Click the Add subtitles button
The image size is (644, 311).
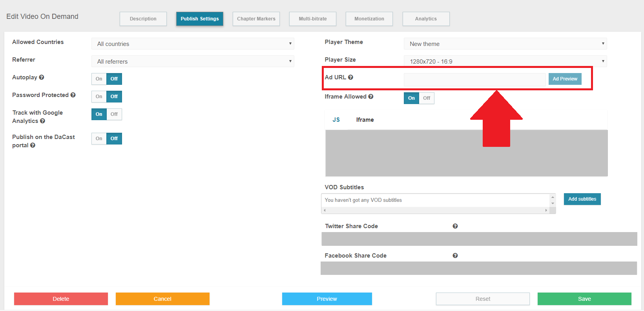point(582,199)
